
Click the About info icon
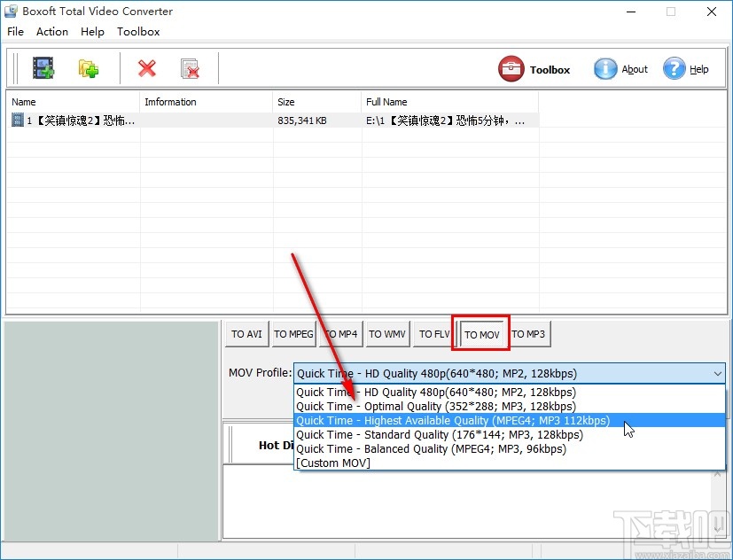point(604,69)
